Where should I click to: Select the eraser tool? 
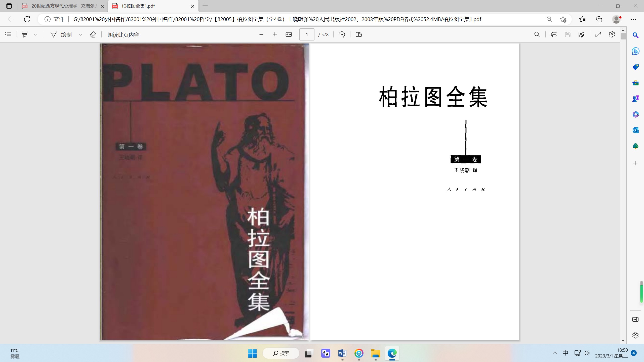[93, 34]
